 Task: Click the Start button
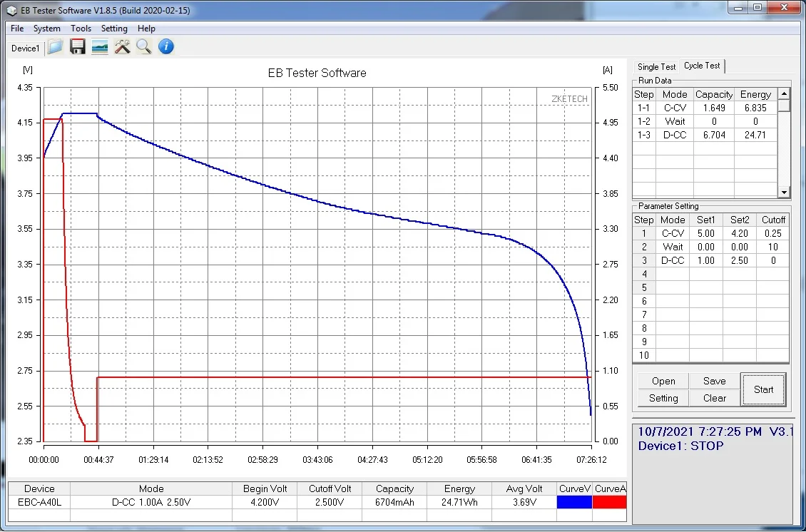click(x=763, y=389)
